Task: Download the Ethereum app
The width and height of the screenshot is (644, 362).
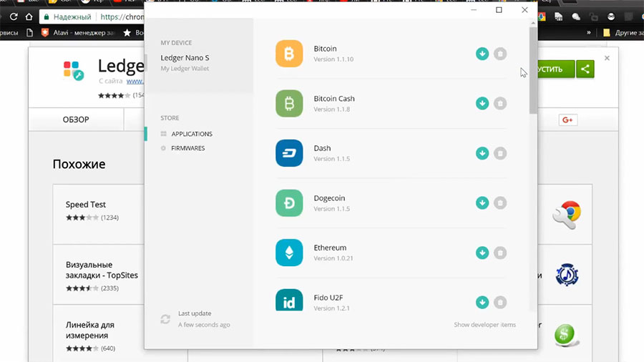Action: [482, 253]
